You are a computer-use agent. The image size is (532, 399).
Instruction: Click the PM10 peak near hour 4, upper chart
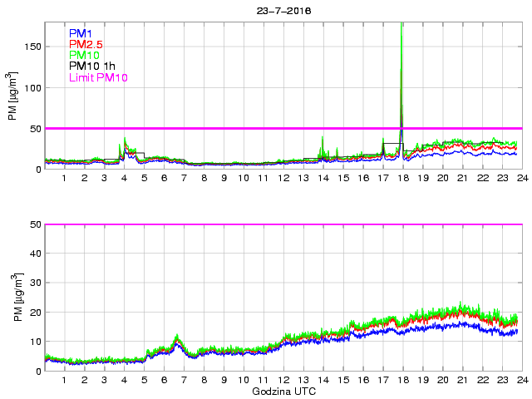tap(125, 139)
